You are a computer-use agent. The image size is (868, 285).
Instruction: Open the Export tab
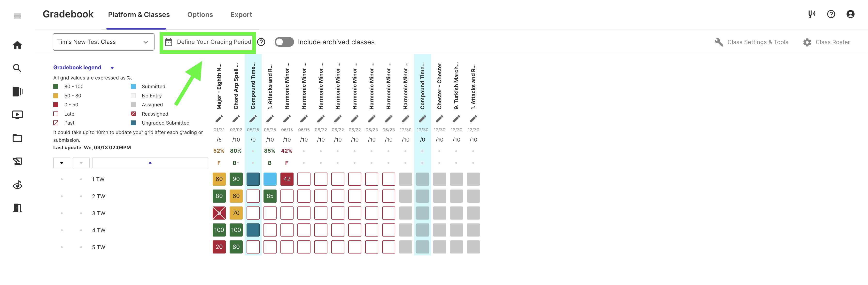click(x=241, y=15)
